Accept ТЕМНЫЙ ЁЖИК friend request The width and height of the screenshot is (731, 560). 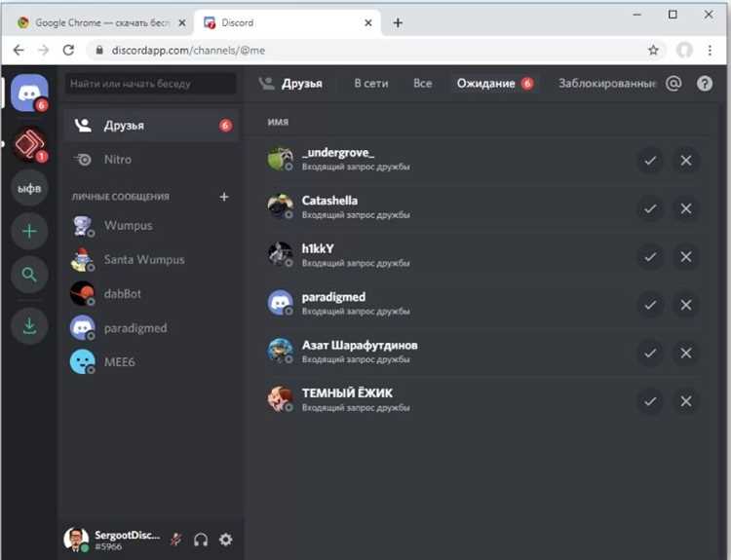click(x=650, y=401)
